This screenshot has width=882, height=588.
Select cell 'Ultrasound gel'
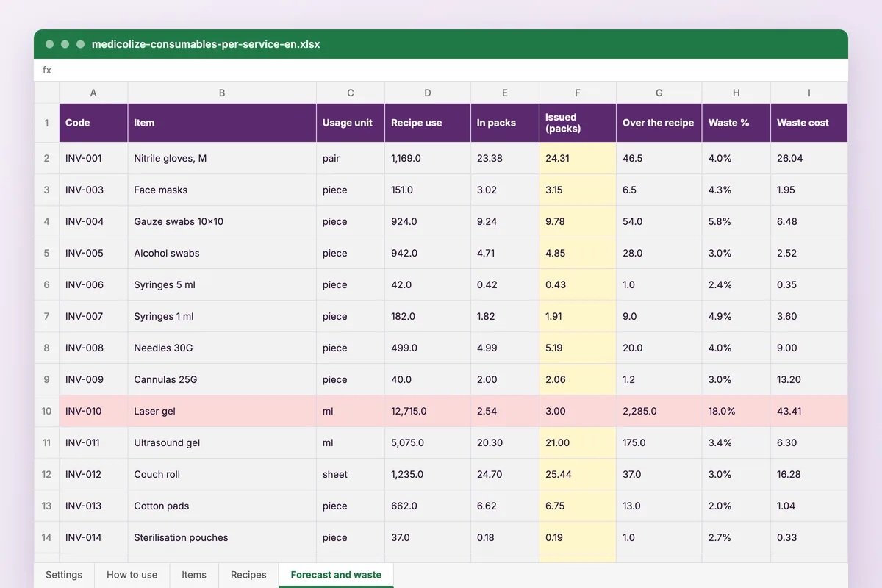pos(222,442)
